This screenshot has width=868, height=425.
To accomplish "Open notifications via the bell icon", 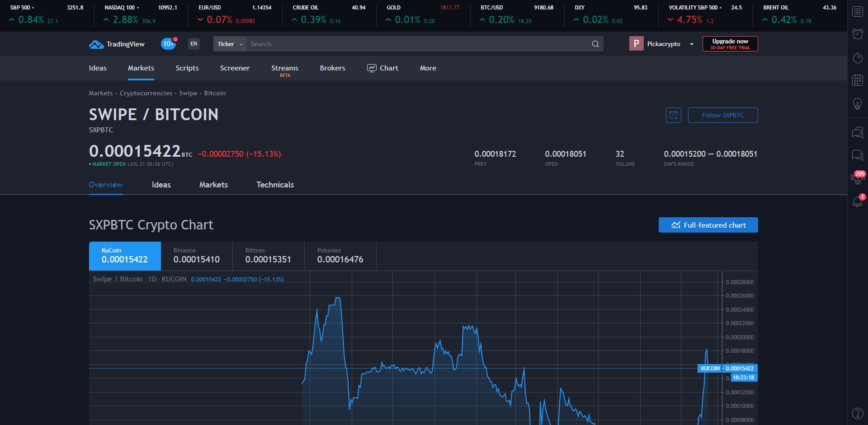I will pyautogui.click(x=857, y=202).
